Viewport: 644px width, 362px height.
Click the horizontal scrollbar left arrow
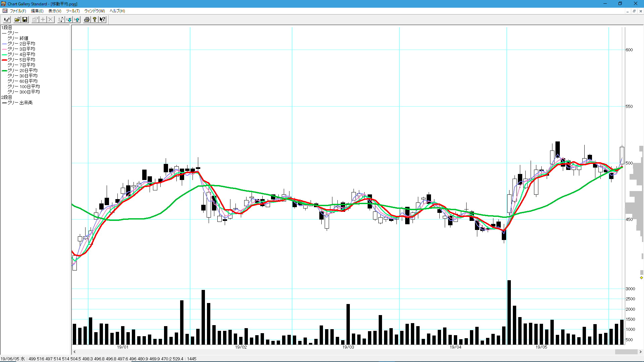tap(74, 352)
